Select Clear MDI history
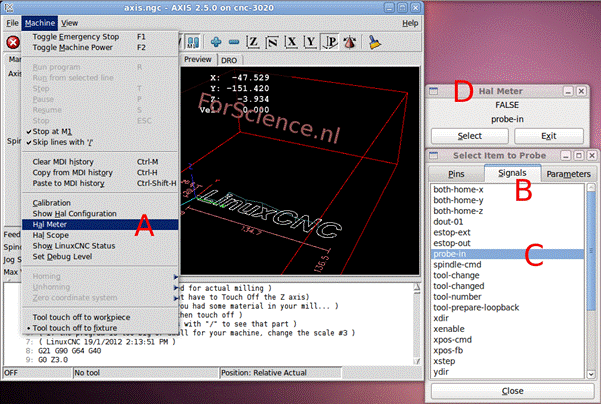This screenshot has height=404, width=601. [100, 162]
